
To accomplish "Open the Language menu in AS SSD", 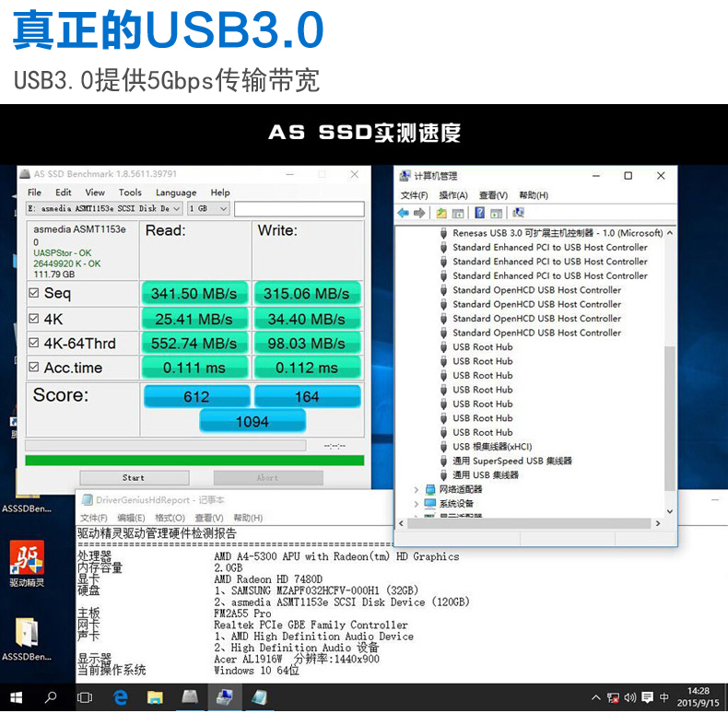I will (x=176, y=193).
